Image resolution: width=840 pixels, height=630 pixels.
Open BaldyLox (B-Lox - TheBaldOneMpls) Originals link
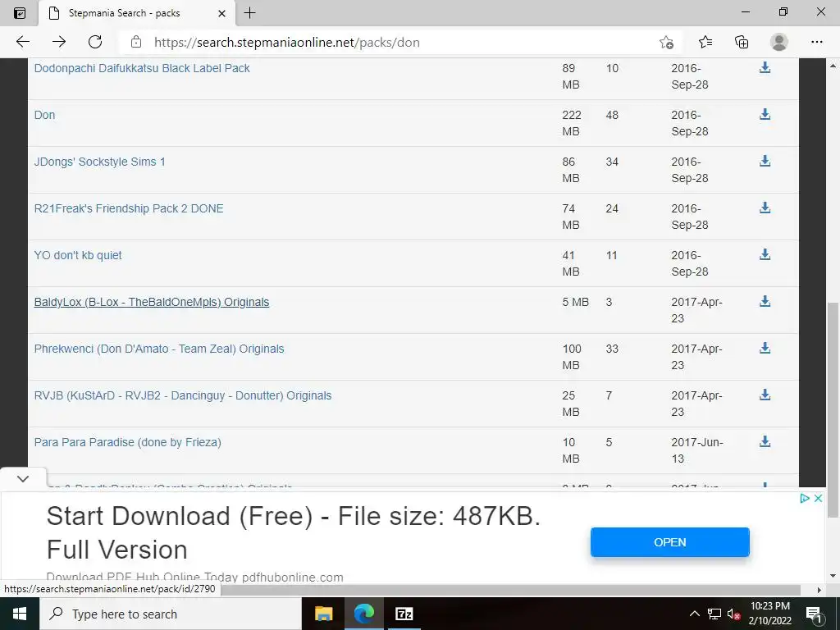coord(152,302)
